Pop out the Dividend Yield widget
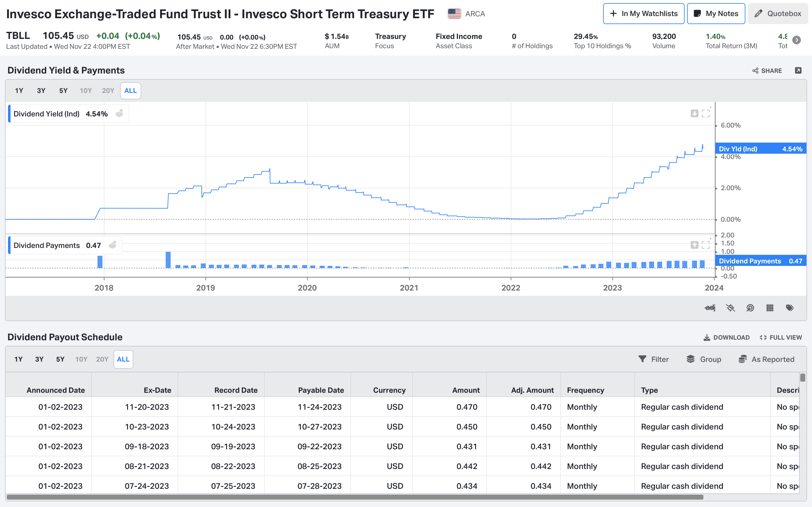Image resolution: width=812 pixels, height=507 pixels. pos(798,70)
